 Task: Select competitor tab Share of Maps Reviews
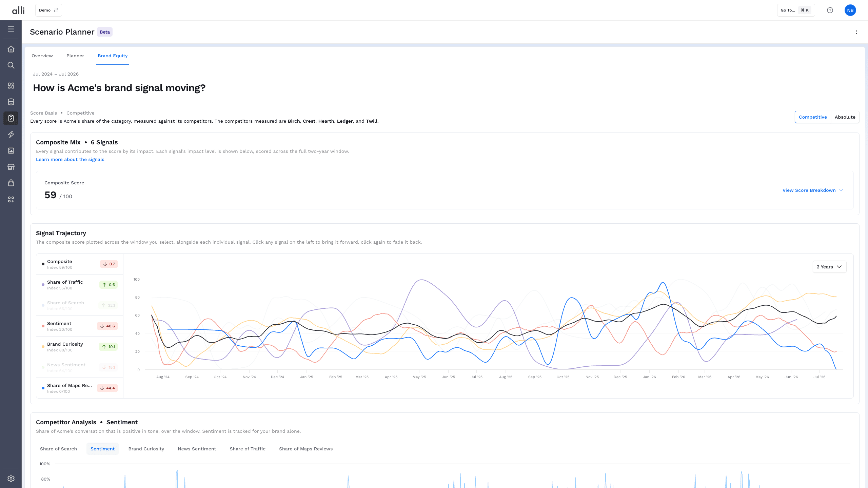(x=306, y=449)
